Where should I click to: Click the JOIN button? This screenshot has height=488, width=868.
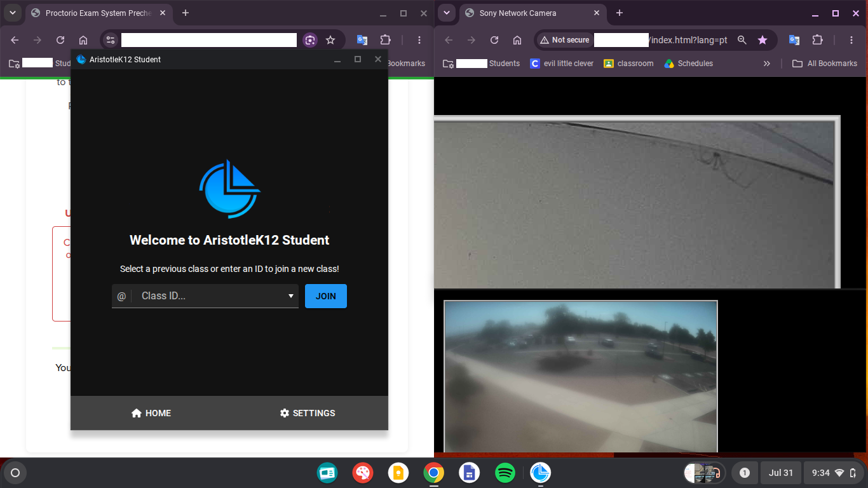click(x=326, y=296)
